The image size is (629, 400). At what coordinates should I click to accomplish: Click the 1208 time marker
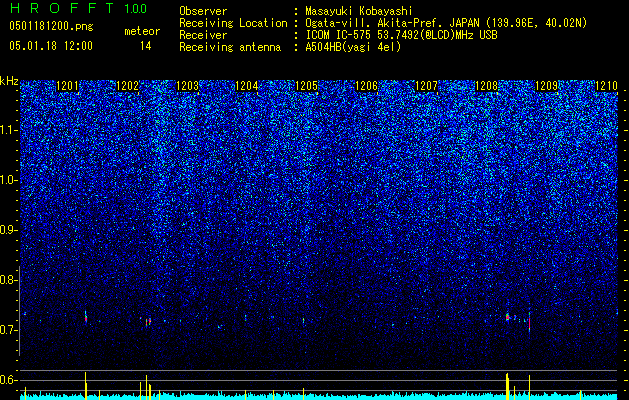(x=486, y=86)
